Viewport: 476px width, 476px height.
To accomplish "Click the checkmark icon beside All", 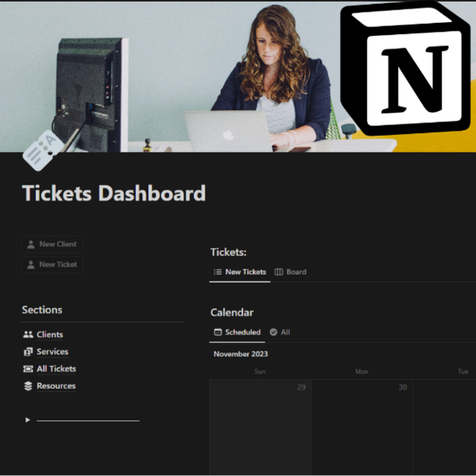I will click(x=274, y=332).
